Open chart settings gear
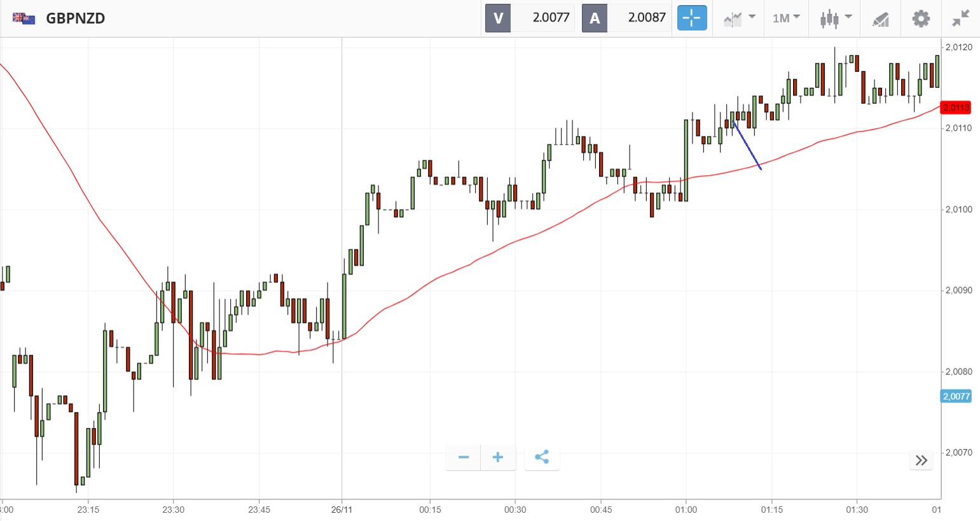Image resolution: width=980 pixels, height=521 pixels. pos(921,18)
